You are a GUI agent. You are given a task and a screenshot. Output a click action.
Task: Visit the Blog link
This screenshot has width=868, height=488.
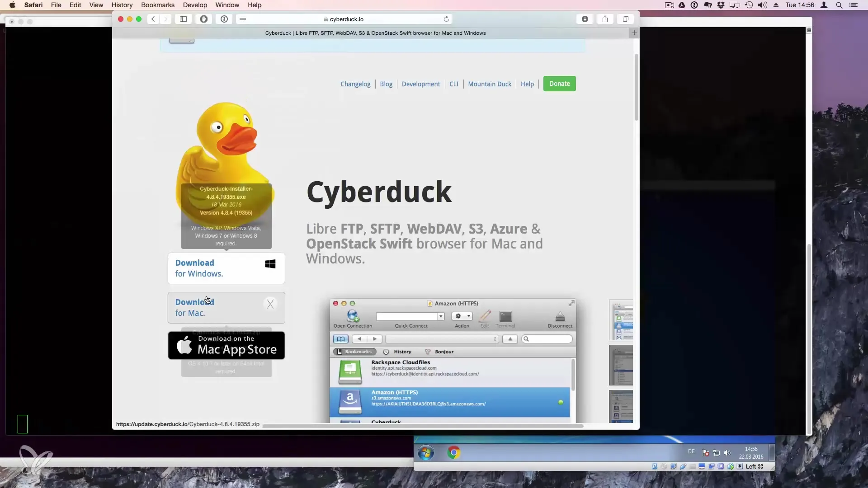(x=386, y=84)
